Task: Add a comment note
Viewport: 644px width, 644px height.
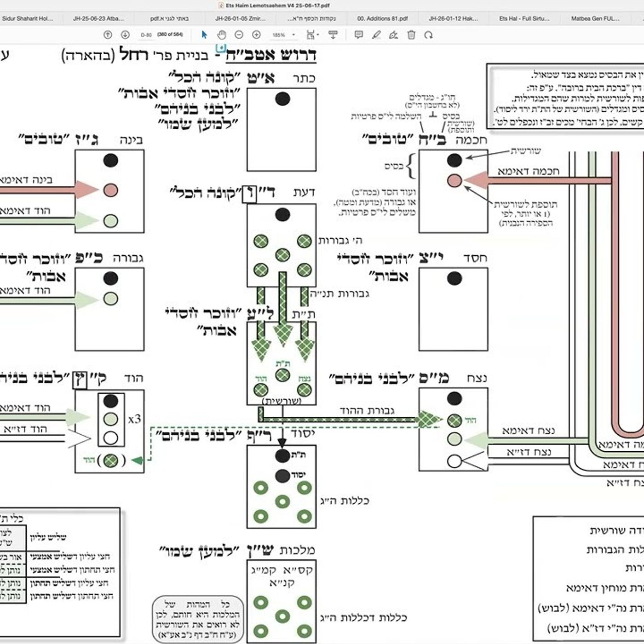Action: tap(359, 35)
